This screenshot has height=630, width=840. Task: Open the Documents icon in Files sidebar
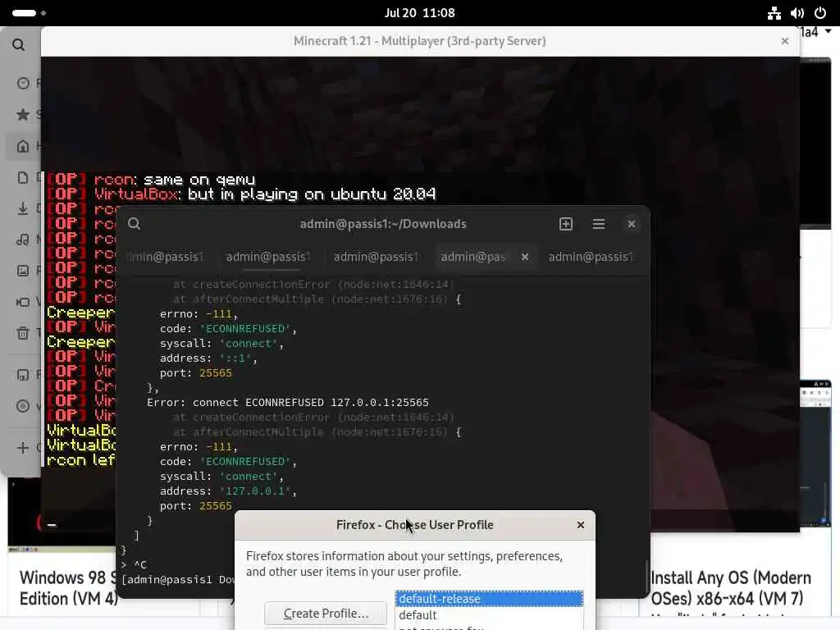[x=23, y=177]
